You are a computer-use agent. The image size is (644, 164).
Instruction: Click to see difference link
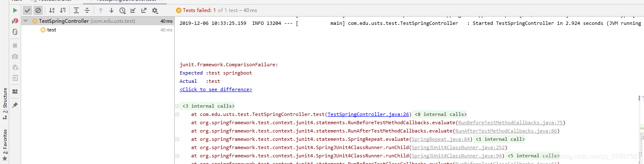(216, 89)
